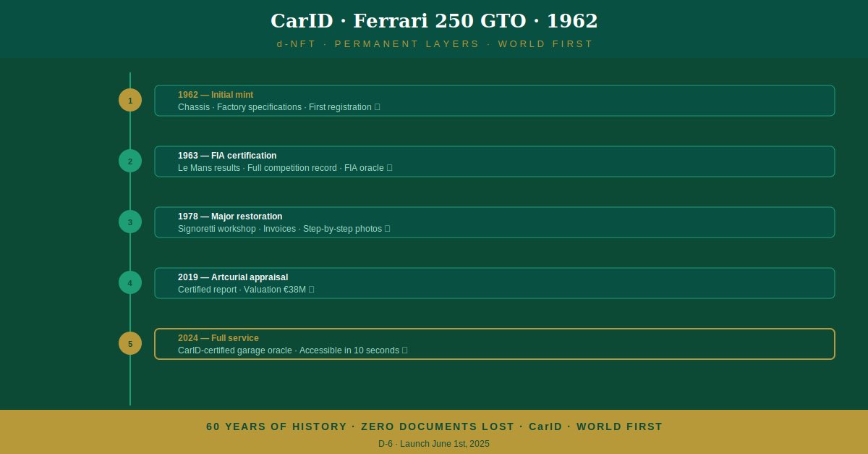Select the '1963 — FIA certification' heading
868x454 pixels.
pos(227,156)
